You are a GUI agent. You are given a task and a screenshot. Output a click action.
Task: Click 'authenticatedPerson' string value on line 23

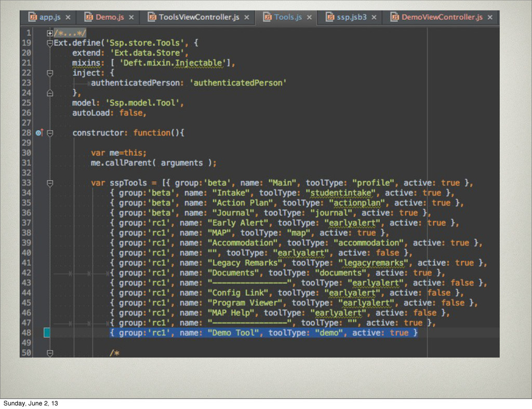pos(238,83)
